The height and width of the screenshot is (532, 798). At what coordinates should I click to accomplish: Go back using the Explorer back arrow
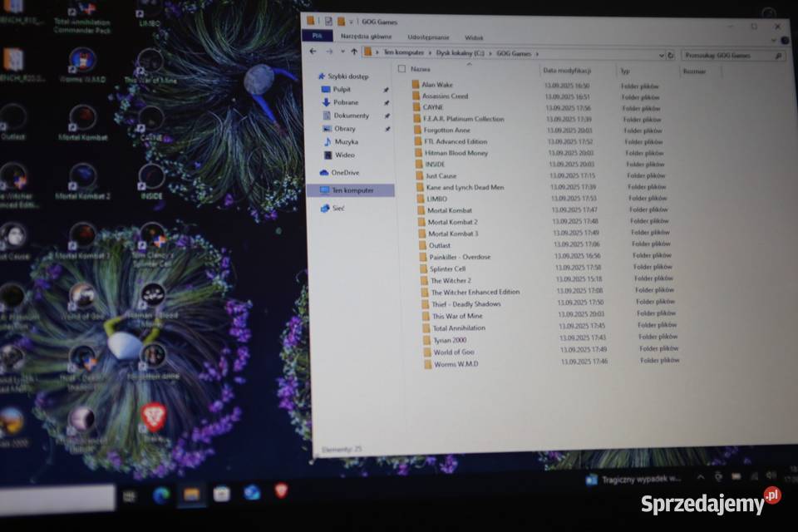tap(313, 52)
